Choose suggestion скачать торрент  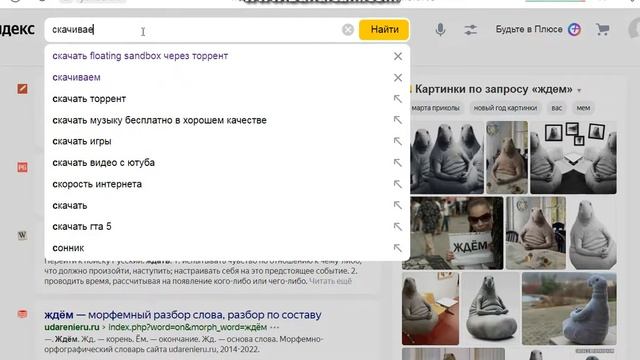pos(89,99)
